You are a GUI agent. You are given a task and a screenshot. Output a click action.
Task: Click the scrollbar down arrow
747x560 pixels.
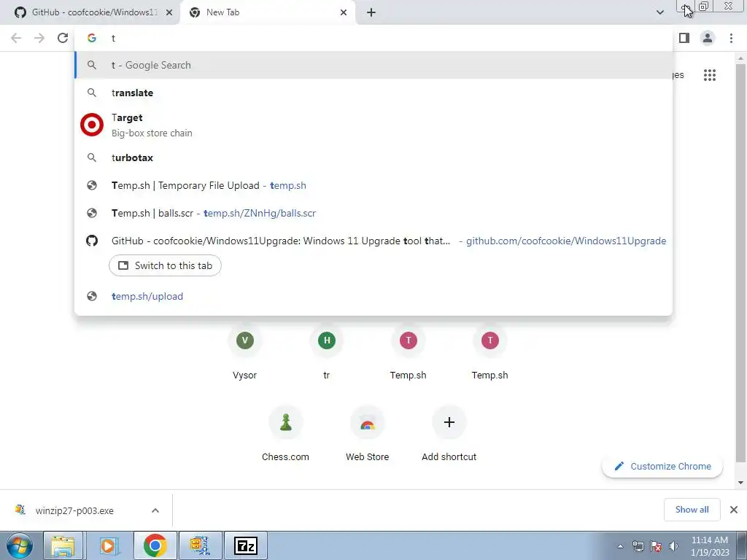(x=740, y=483)
